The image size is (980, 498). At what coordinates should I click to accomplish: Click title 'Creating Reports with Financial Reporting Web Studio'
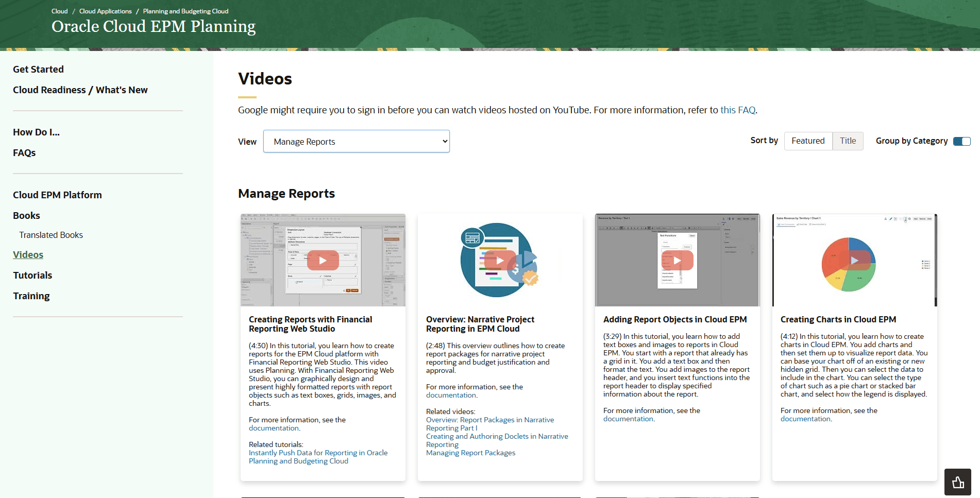(311, 324)
